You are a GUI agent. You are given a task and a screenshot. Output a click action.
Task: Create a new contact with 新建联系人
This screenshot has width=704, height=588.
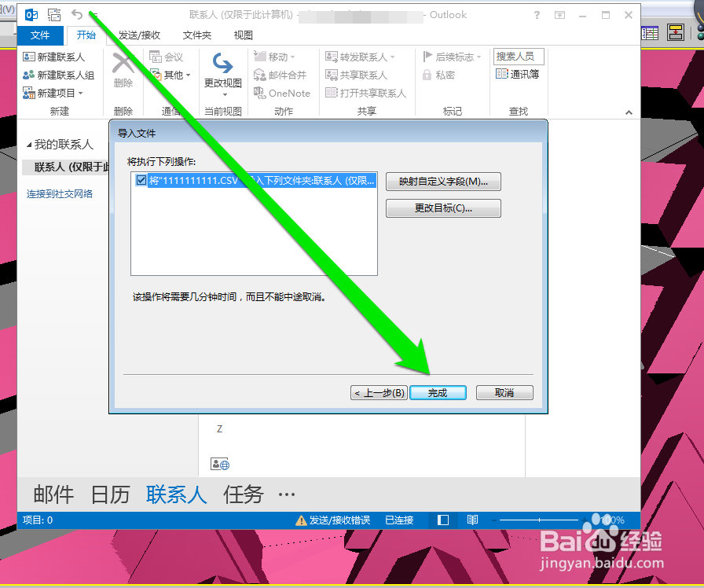tap(54, 57)
